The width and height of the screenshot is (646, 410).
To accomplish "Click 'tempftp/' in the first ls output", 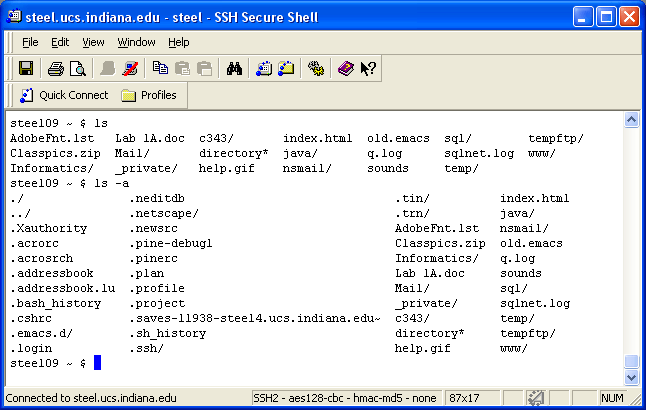I will click(556, 138).
